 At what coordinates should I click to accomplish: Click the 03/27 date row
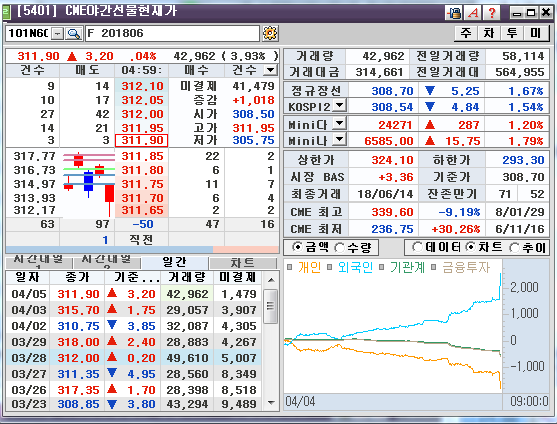pyautogui.click(x=134, y=374)
